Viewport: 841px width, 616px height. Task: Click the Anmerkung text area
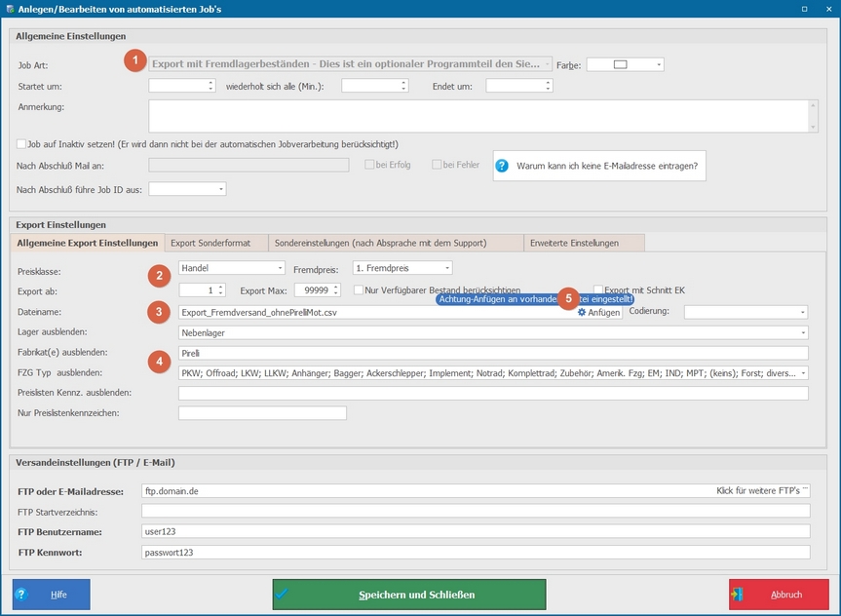[x=478, y=116]
